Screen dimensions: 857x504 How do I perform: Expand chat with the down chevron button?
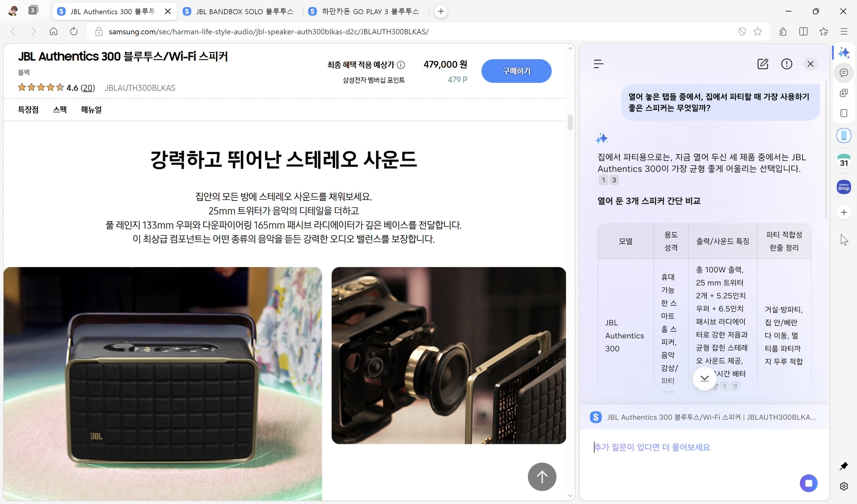704,378
